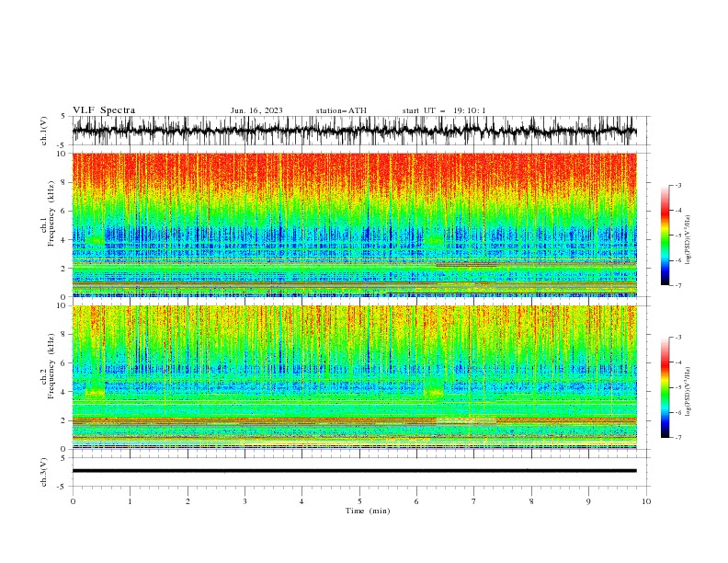Screen dimensions: 728x563
Task: Select the date "Jun. 16, 2023"
Action: click(x=256, y=110)
